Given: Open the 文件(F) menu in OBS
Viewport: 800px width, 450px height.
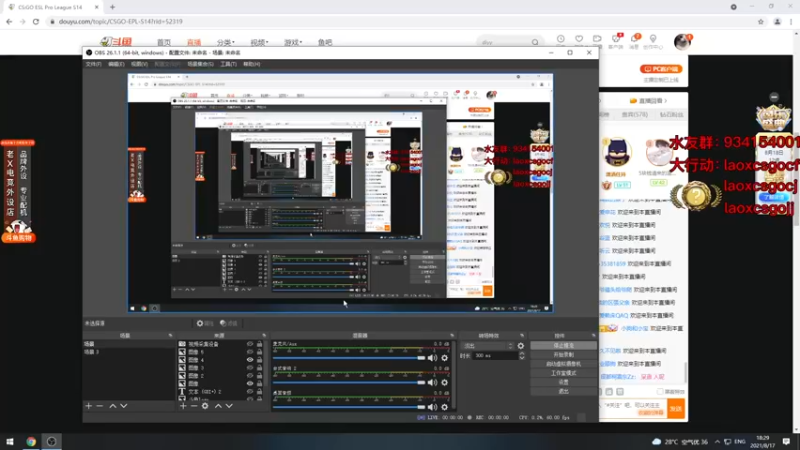Looking at the screenshot, I should [x=93, y=64].
